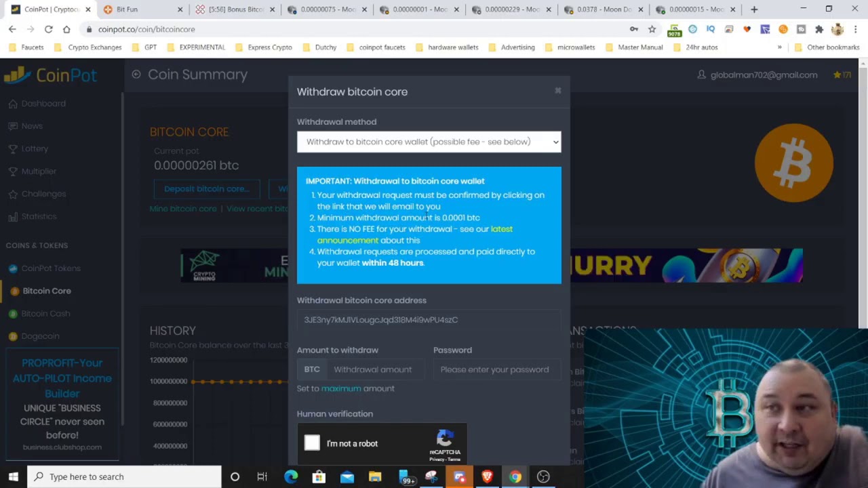Open the PROPROFIT sidebar advertisement
Screen dimensions: 868x488
[x=62, y=404]
